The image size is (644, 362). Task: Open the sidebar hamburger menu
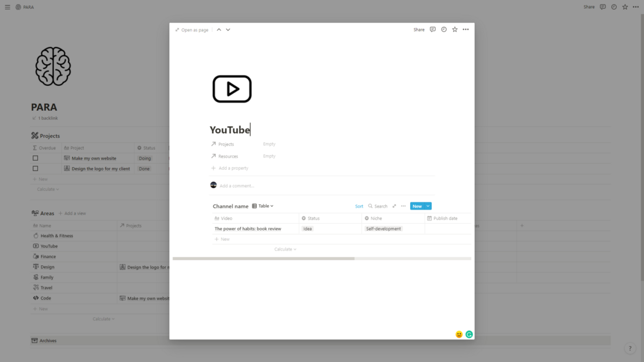[8, 7]
